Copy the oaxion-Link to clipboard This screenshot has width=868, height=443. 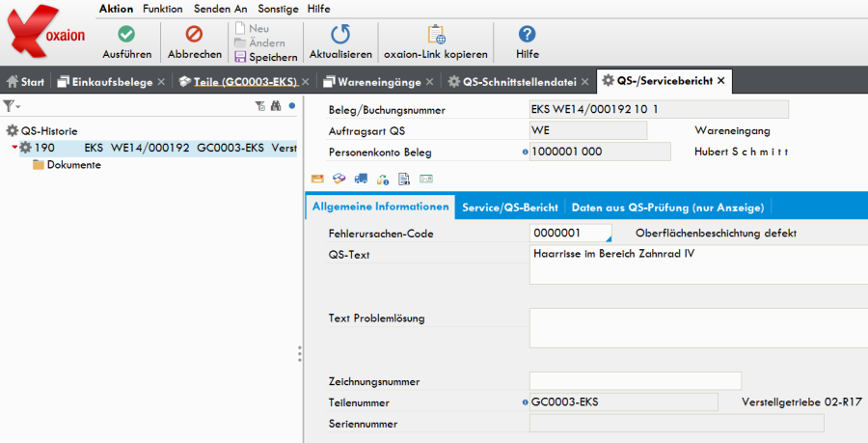click(x=436, y=42)
